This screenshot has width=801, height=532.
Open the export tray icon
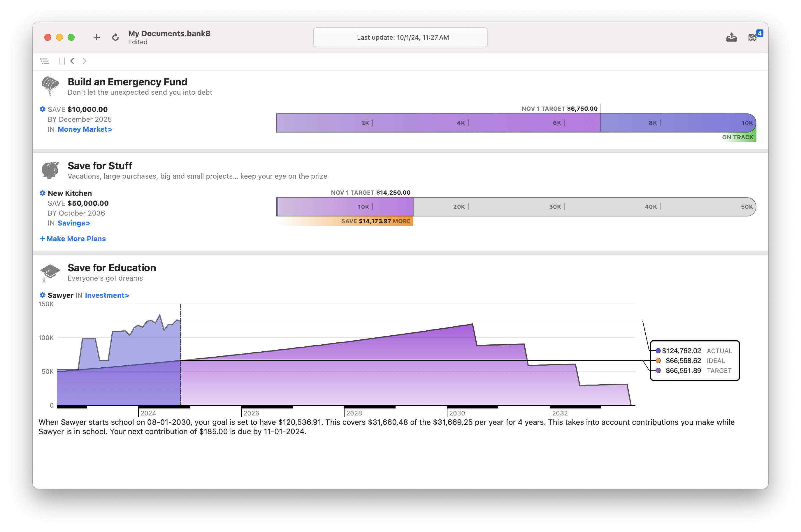[x=731, y=37]
